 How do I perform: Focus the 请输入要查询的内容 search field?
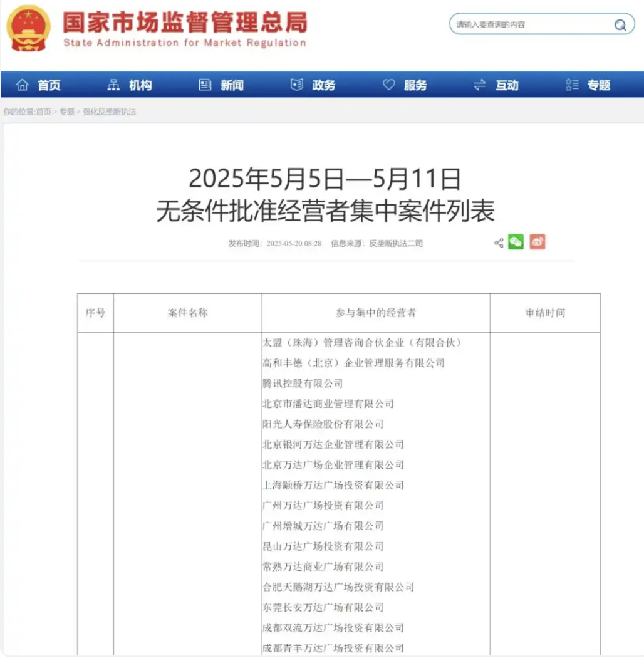coord(532,25)
